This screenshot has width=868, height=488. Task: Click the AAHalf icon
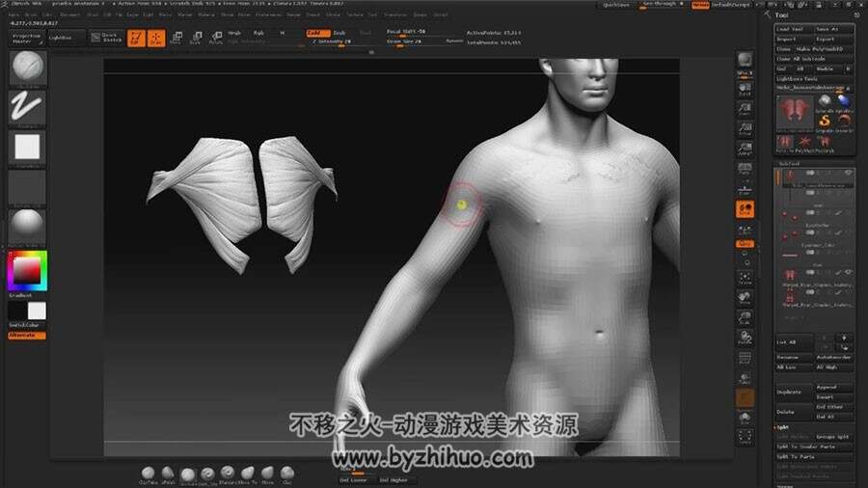tap(745, 149)
